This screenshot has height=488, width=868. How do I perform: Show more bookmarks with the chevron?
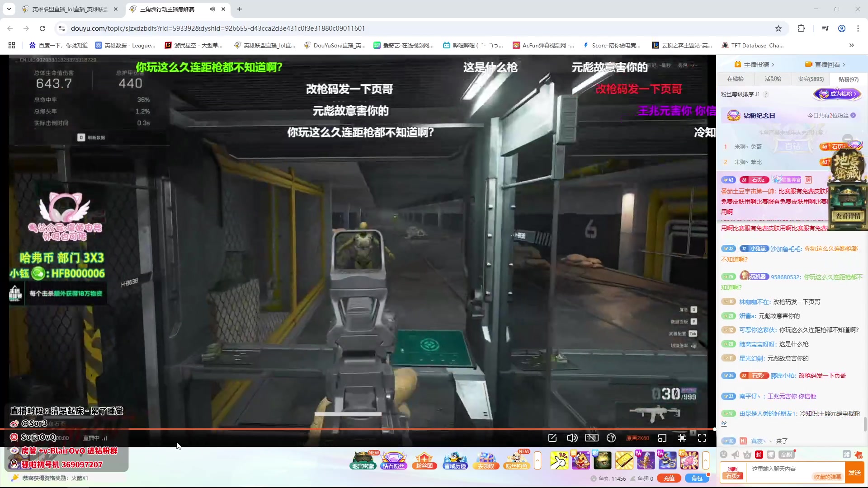(852, 45)
